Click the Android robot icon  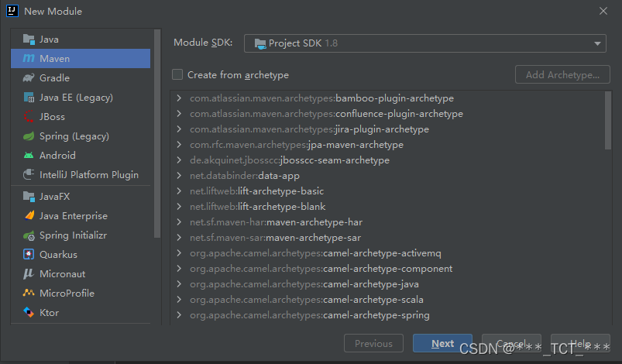tap(29, 156)
